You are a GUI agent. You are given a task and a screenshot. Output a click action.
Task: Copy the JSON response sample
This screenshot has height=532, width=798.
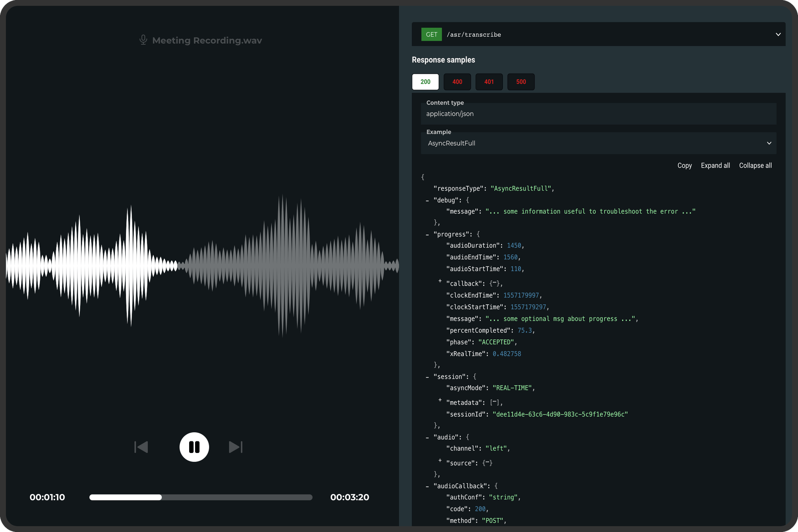click(685, 166)
